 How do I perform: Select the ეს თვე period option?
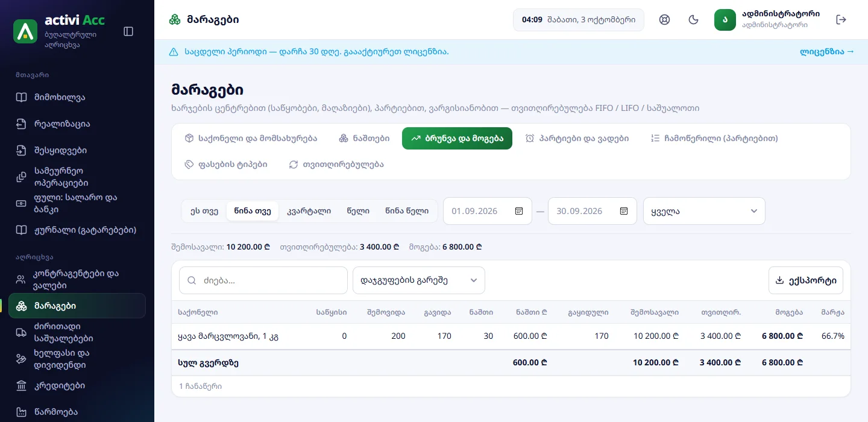pos(204,211)
